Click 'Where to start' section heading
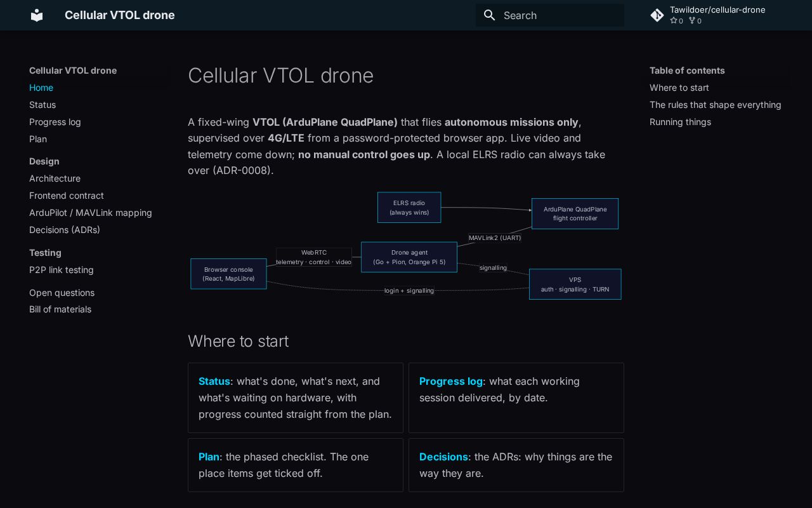Viewport: 812px width, 508px height. tap(239, 341)
